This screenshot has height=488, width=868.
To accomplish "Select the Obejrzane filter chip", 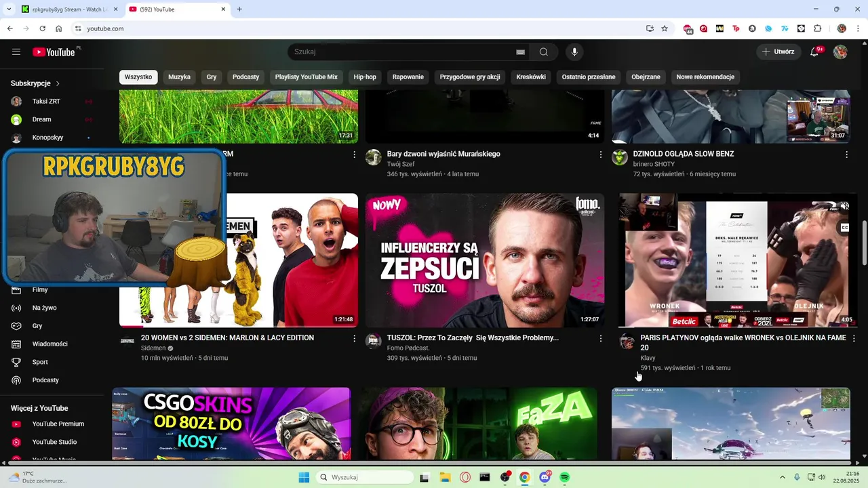I will (x=646, y=77).
